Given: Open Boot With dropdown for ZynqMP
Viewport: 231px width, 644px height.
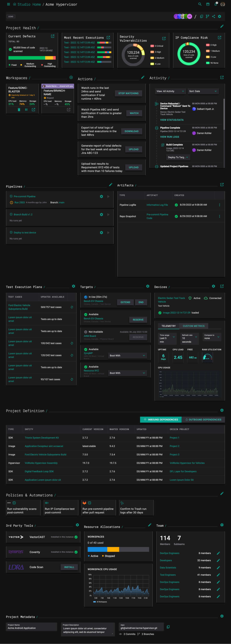Looking at the screenshot, I should 127,356.
